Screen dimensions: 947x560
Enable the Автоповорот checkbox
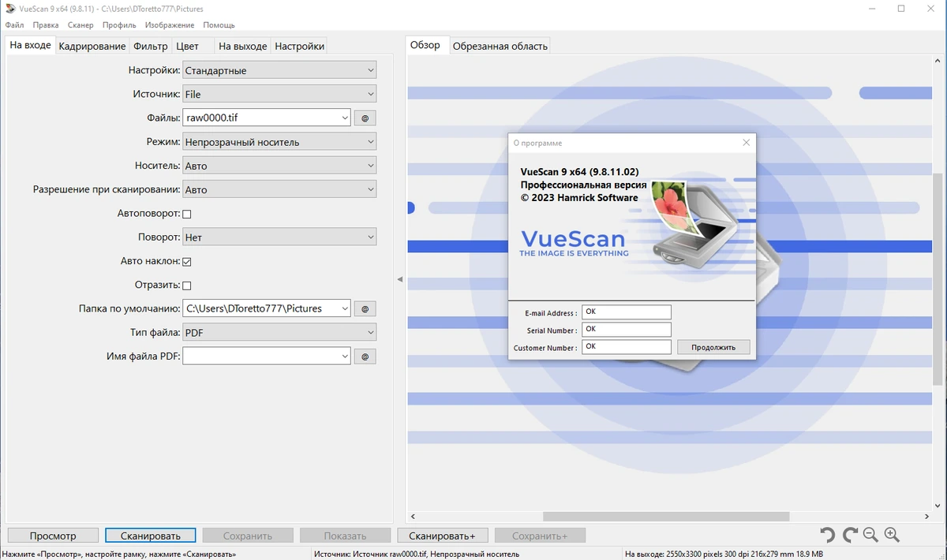click(x=187, y=214)
